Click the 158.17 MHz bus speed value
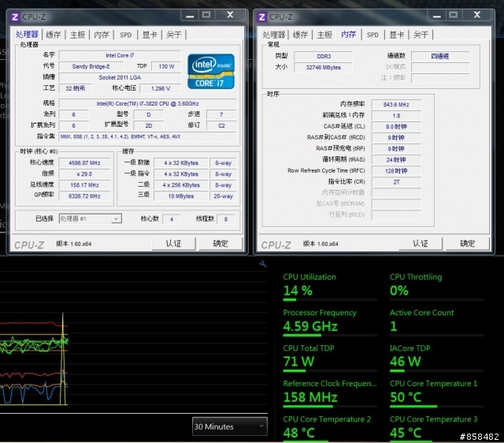Viewport: 504px width, 443px height. coord(84,185)
